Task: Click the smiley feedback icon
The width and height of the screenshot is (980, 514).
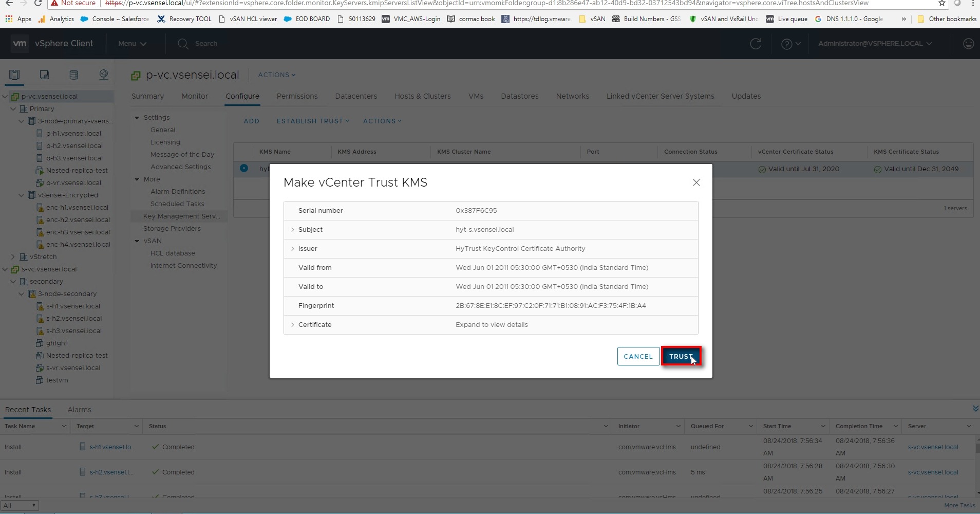Action: [968, 44]
